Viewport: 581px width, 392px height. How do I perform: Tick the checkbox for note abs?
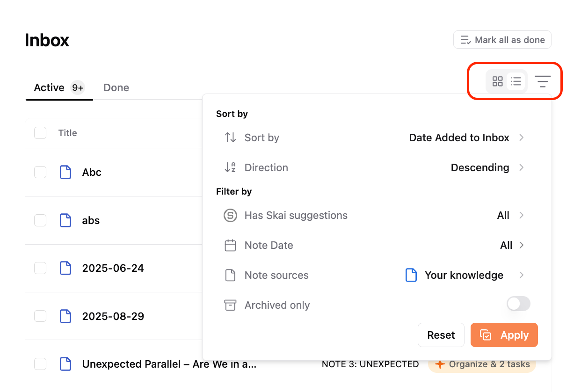pyautogui.click(x=40, y=220)
